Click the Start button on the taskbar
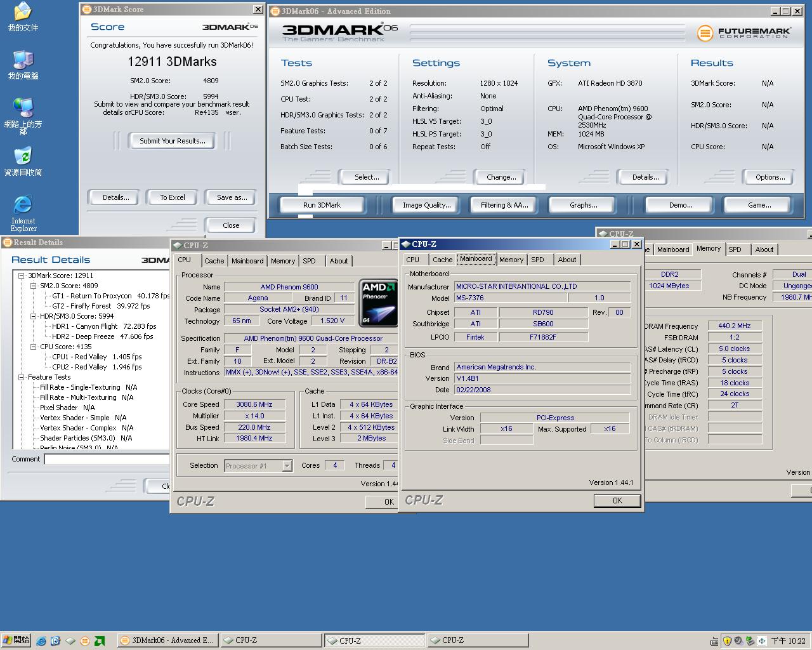The height and width of the screenshot is (650, 812). (16, 640)
